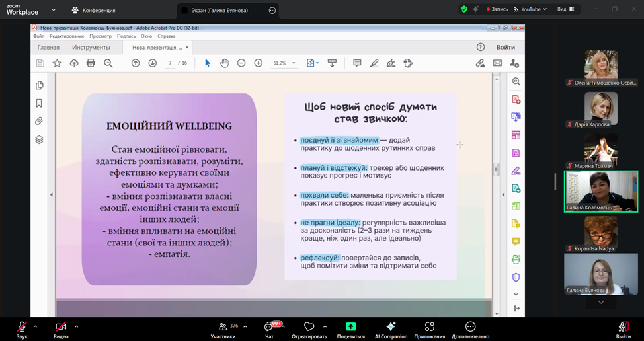Turn on the camera (Видео)
Image resolution: width=644 pixels, height=341 pixels.
click(61, 327)
